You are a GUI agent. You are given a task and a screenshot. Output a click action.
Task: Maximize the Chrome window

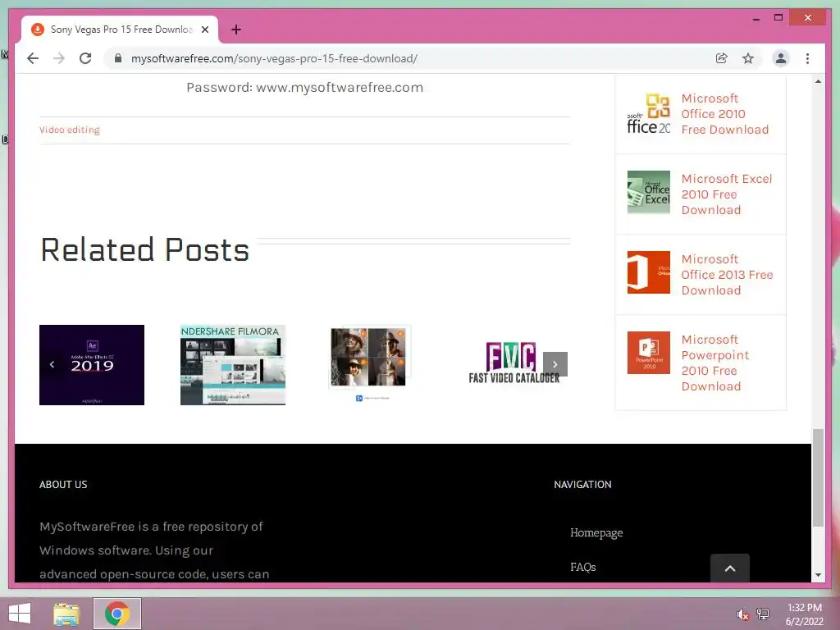tap(778, 18)
